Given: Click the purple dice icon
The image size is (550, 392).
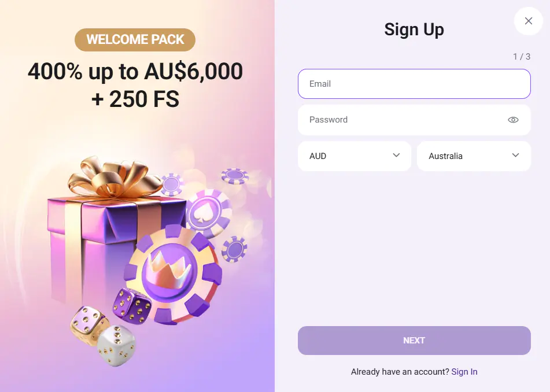Looking at the screenshot, I should 131,305.
